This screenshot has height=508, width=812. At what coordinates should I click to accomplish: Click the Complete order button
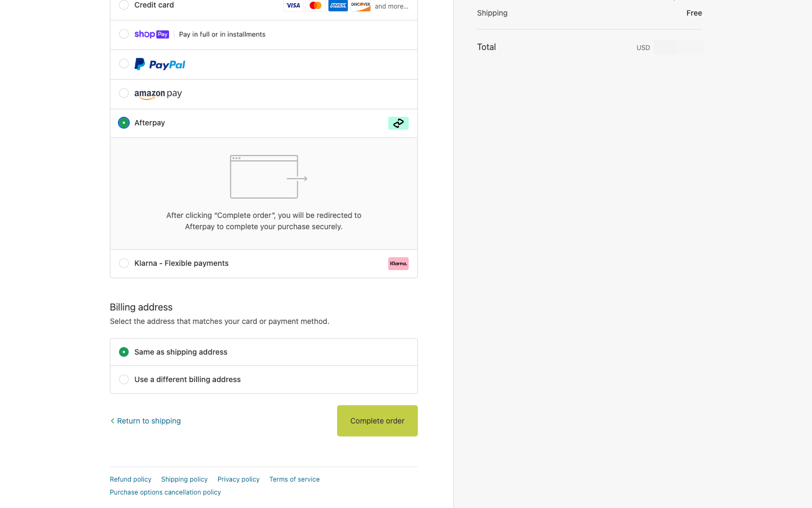pos(377,421)
